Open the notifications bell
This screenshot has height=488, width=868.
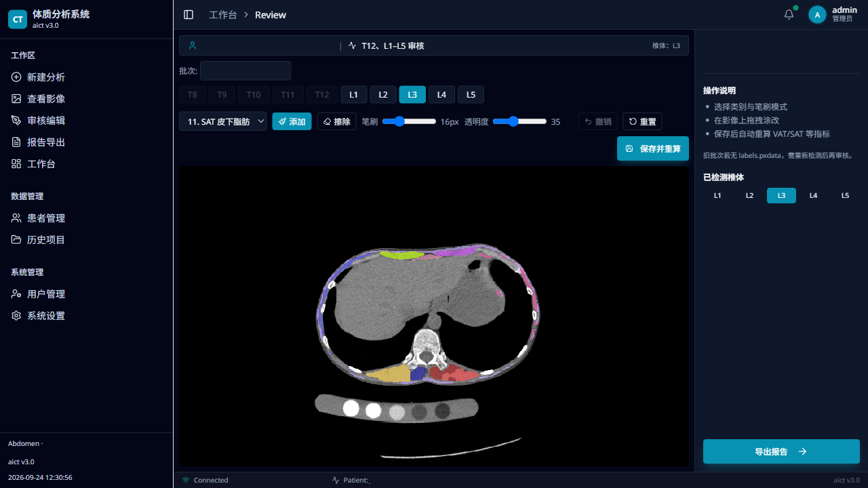click(x=789, y=14)
